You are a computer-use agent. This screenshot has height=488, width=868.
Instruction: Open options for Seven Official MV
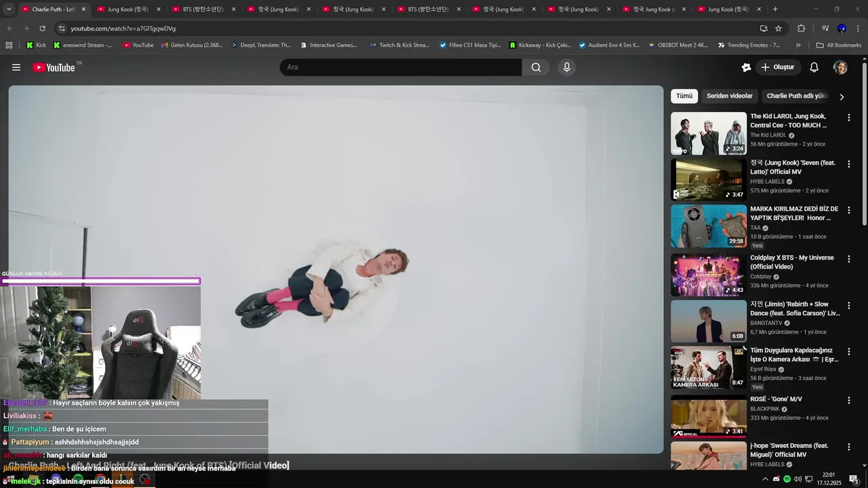(848, 164)
